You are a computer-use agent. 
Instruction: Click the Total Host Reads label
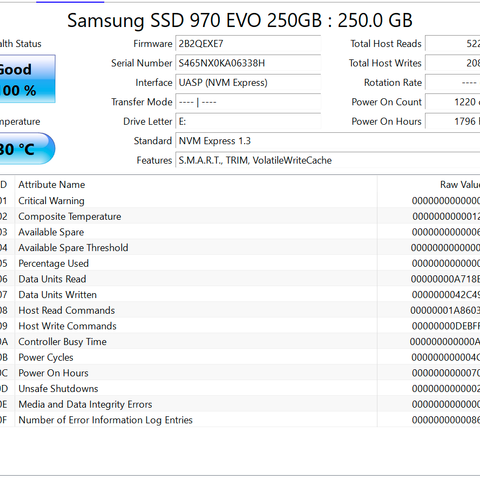tap(386, 44)
